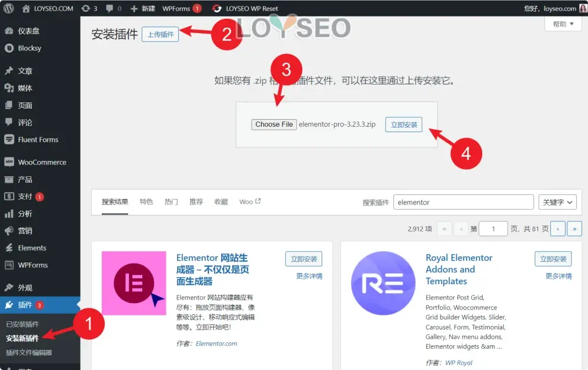Image resolution: width=588 pixels, height=370 pixels.
Task: Click the 页面 pages icon
Action: [x=9, y=105]
